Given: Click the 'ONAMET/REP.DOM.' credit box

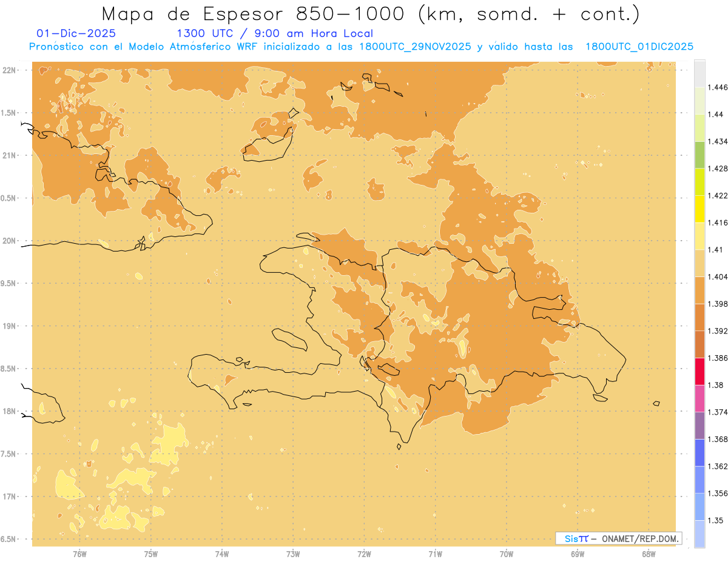Looking at the screenshot, I should [618, 538].
